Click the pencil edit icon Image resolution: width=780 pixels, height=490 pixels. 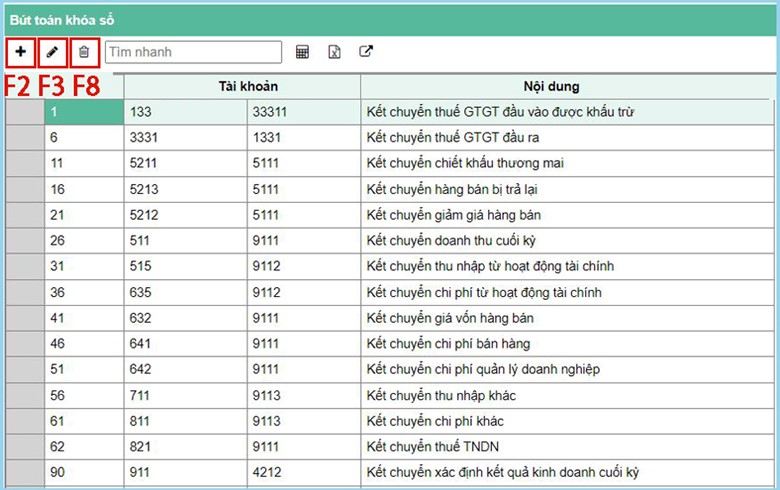pyautogui.click(x=53, y=52)
